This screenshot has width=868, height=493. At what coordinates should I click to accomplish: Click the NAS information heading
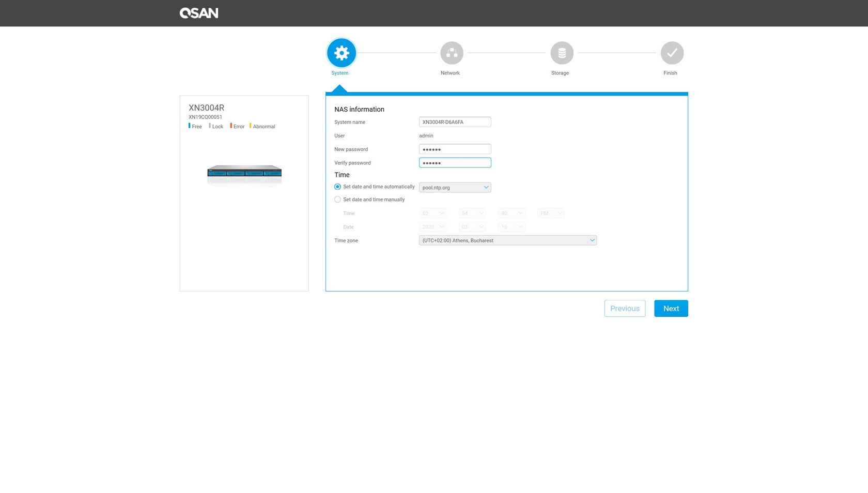point(359,110)
